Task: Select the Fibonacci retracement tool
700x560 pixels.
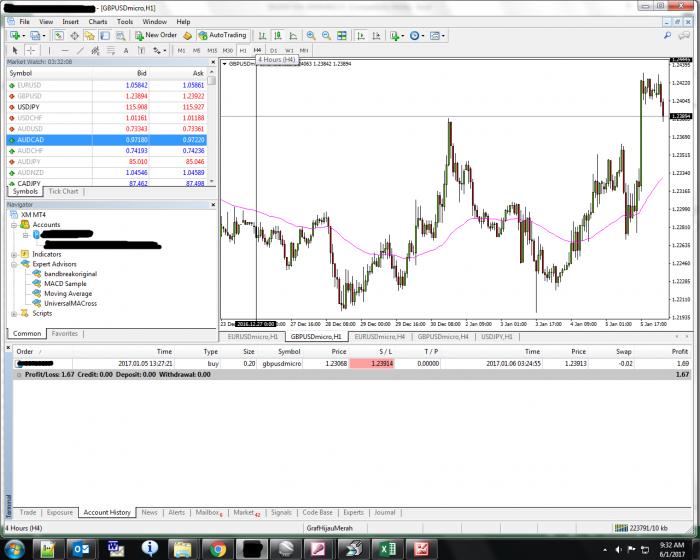Action: click(111, 50)
